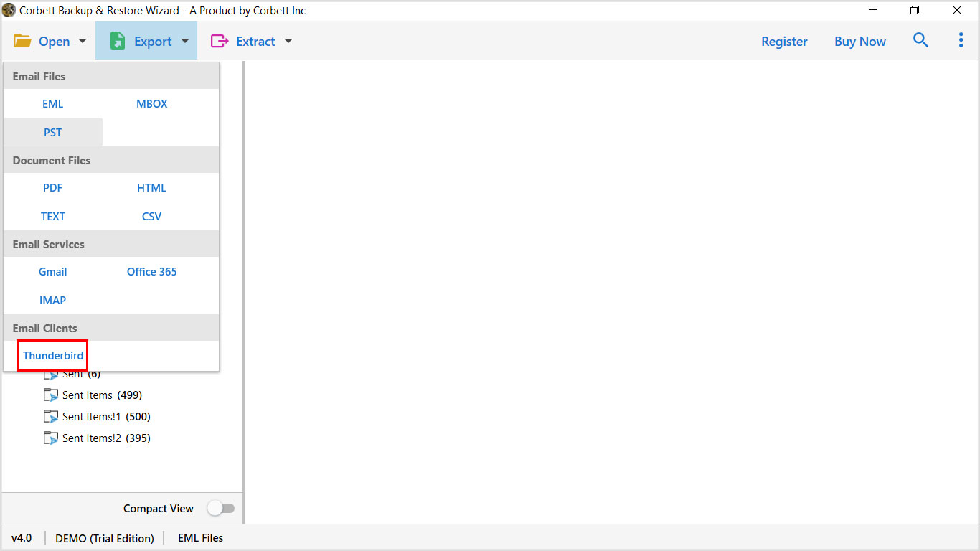
Task: Select PDF document export
Action: [x=53, y=188]
